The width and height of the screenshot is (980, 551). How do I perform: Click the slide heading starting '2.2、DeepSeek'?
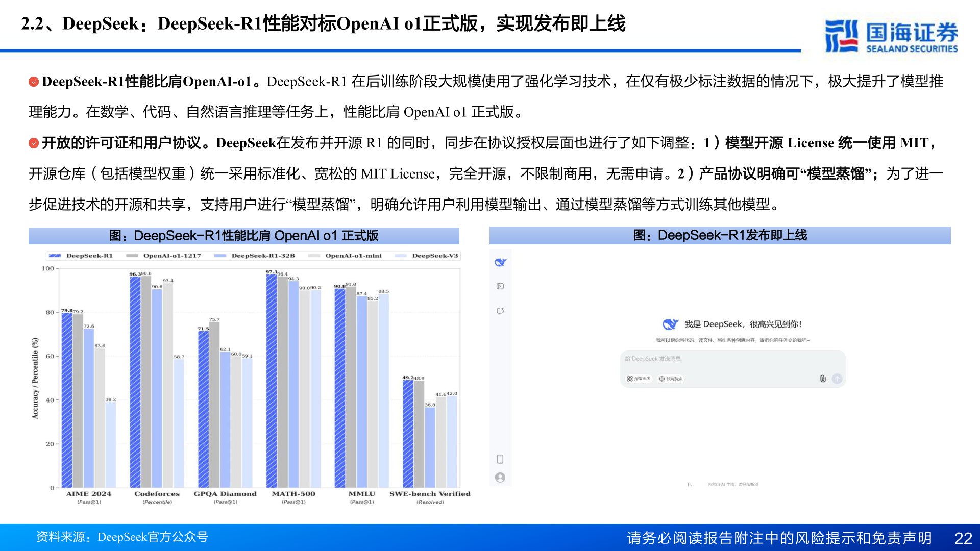tap(323, 23)
